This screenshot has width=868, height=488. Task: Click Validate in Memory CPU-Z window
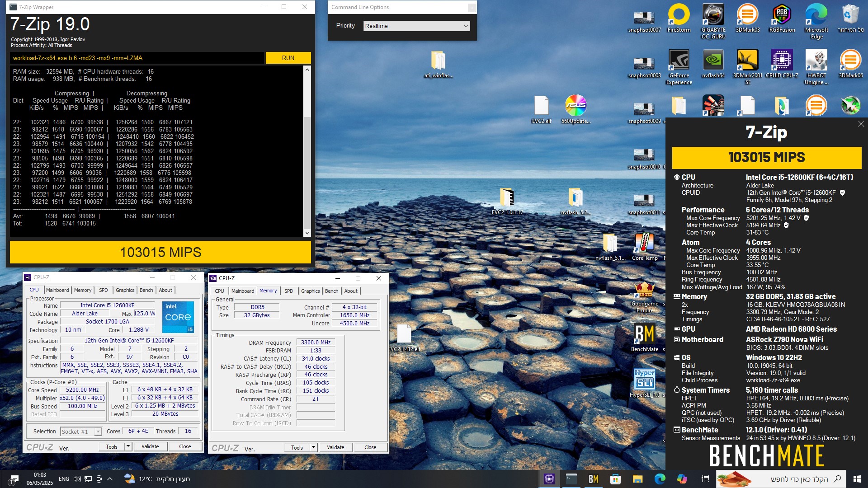[x=335, y=447]
